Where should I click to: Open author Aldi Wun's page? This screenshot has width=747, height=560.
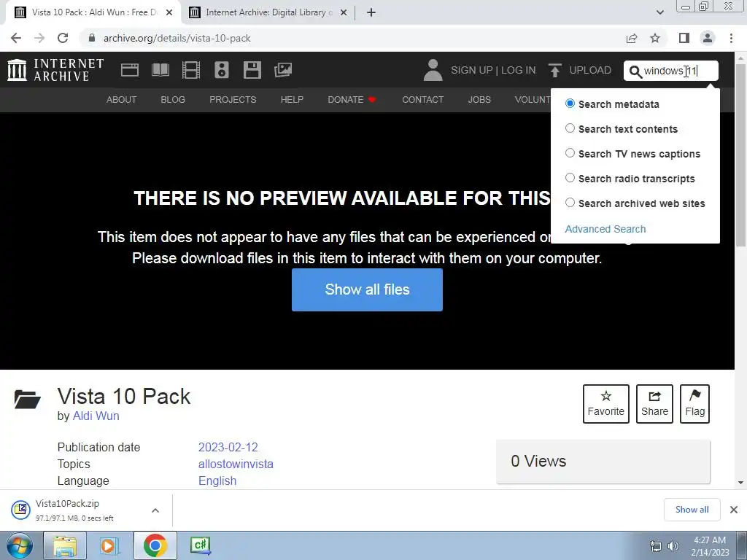pos(96,416)
